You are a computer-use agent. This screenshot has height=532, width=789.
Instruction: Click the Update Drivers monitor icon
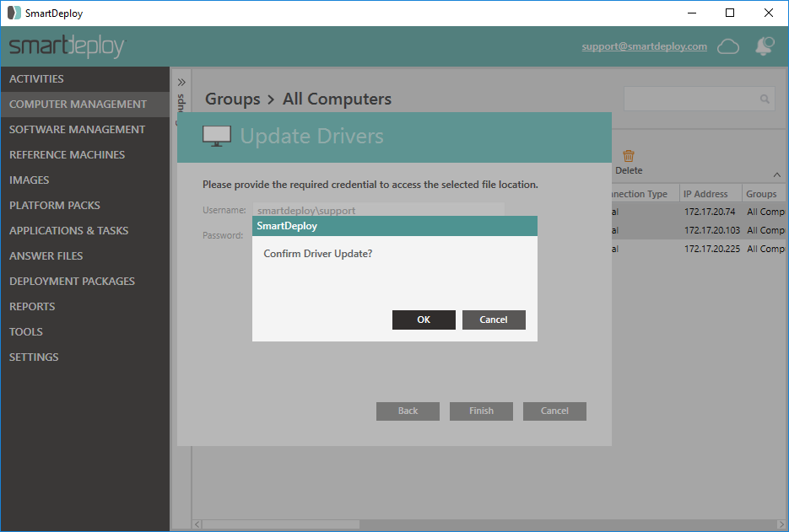(x=217, y=137)
